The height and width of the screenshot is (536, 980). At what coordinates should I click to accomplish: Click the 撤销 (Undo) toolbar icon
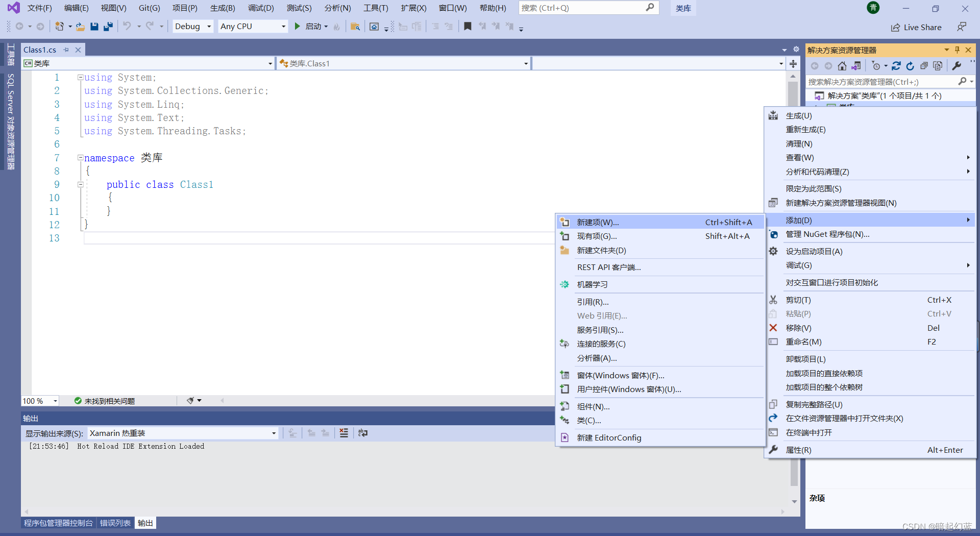click(128, 26)
